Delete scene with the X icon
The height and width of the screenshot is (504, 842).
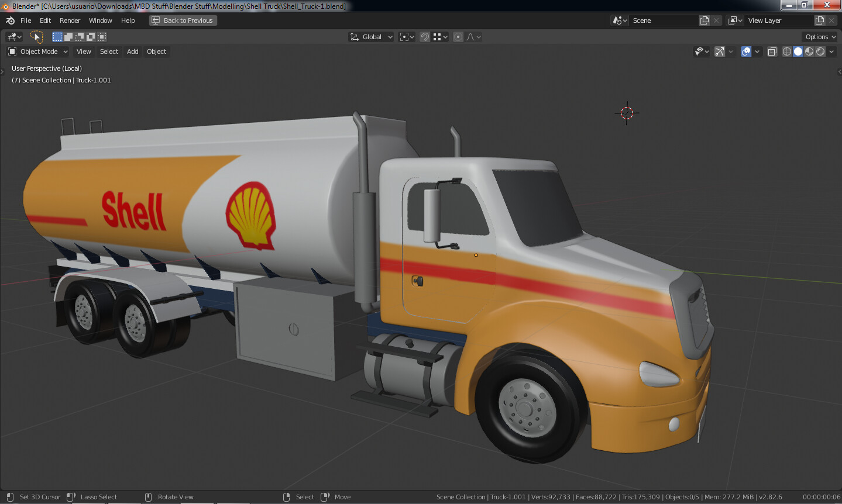(716, 20)
